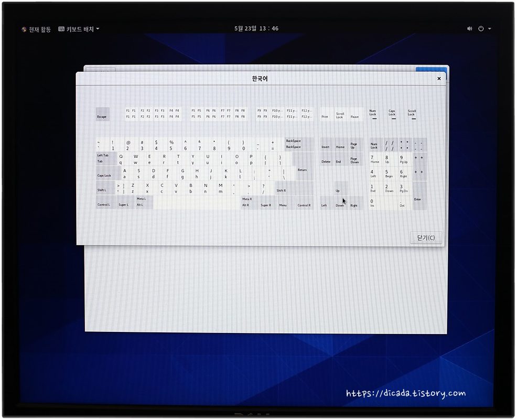This screenshot has height=420, width=517.
Task: Click the numpad 5 Begin key
Action: pos(391,174)
